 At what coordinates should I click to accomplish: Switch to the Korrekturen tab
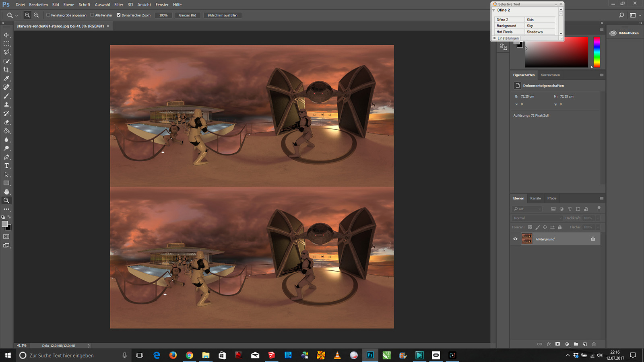pos(550,75)
